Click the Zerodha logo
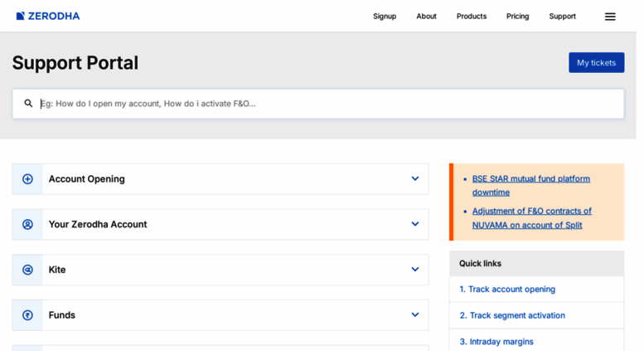 (x=47, y=16)
